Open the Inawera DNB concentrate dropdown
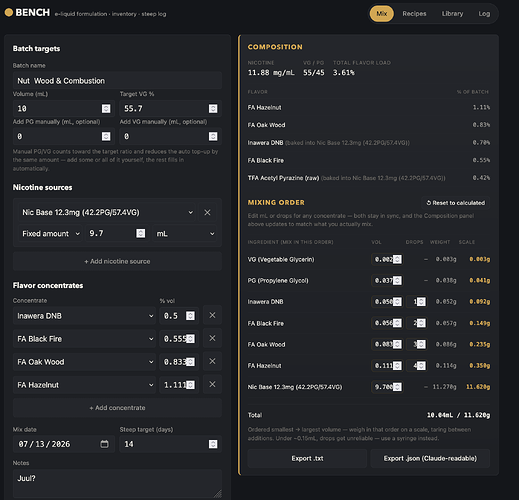Image resolution: width=519 pixels, height=500 pixels. click(x=84, y=316)
